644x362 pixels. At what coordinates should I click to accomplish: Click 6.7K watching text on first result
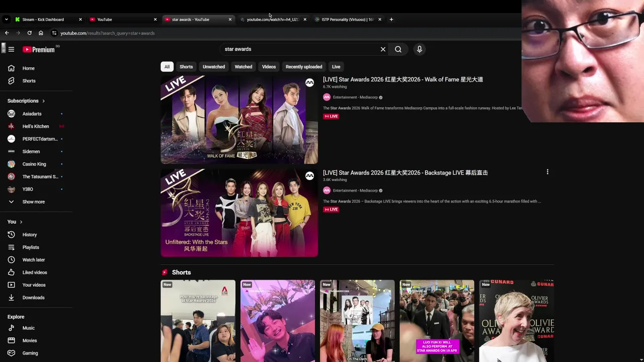click(335, 86)
